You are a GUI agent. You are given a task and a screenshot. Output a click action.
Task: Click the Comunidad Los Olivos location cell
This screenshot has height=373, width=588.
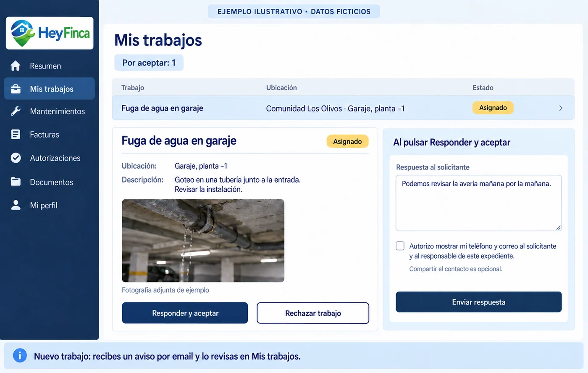point(335,108)
